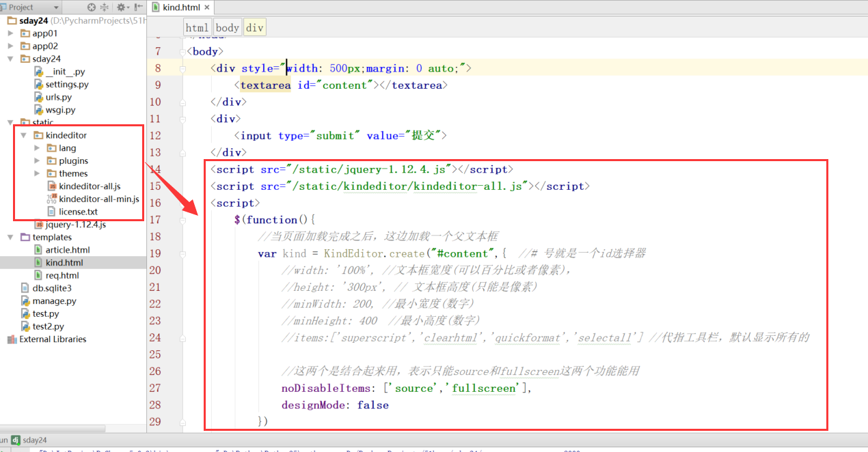
Task: Click line number 12 in the gutter
Action: point(154,135)
